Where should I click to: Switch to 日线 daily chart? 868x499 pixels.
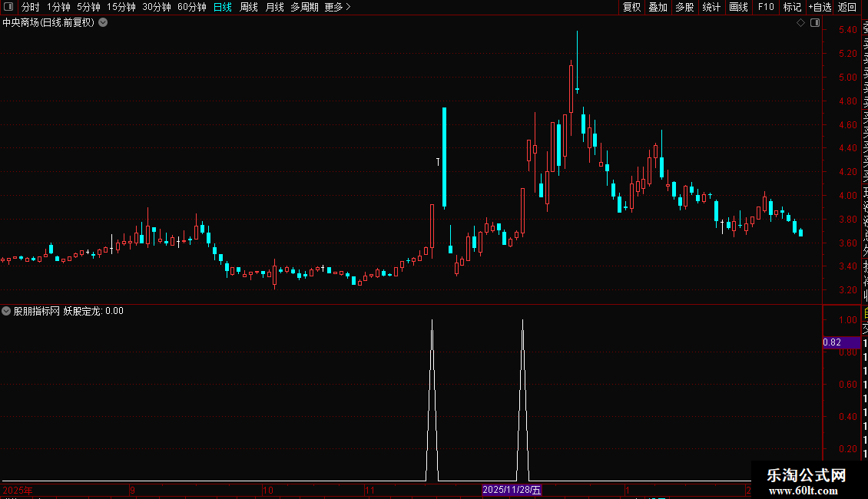click(x=223, y=7)
